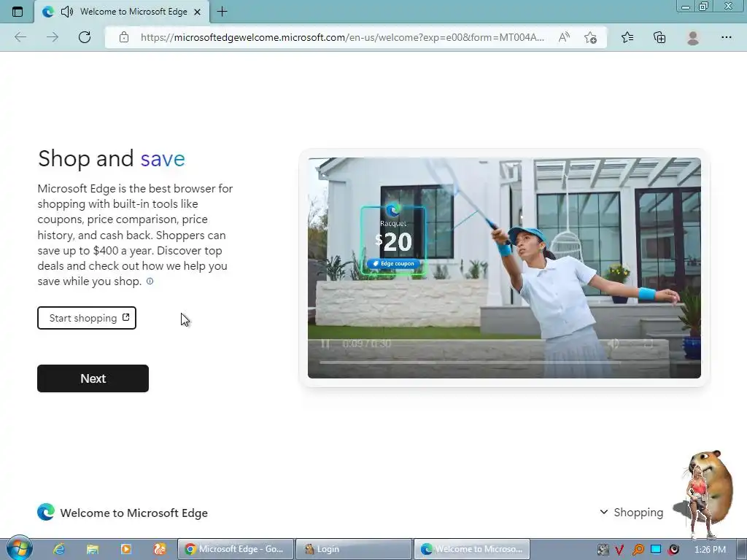Image resolution: width=747 pixels, height=560 pixels.
Task: Toggle the video volume icon
Action: (x=614, y=343)
